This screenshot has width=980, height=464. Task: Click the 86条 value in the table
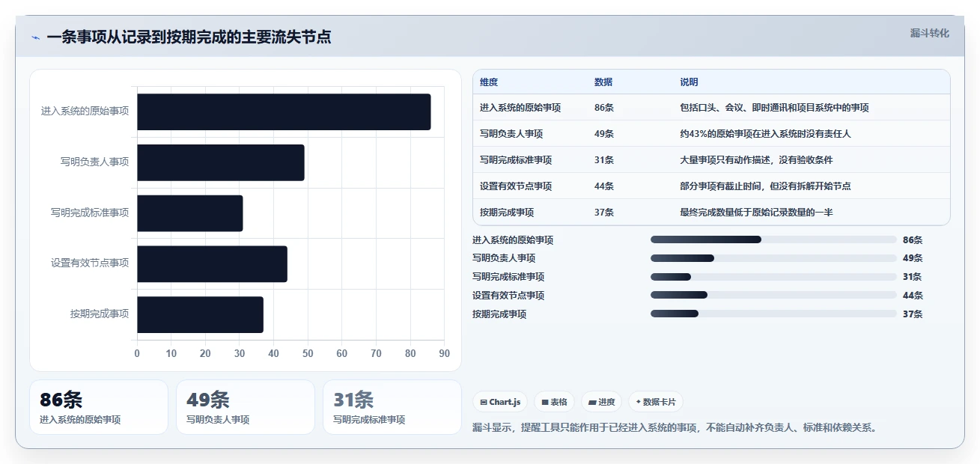click(604, 108)
